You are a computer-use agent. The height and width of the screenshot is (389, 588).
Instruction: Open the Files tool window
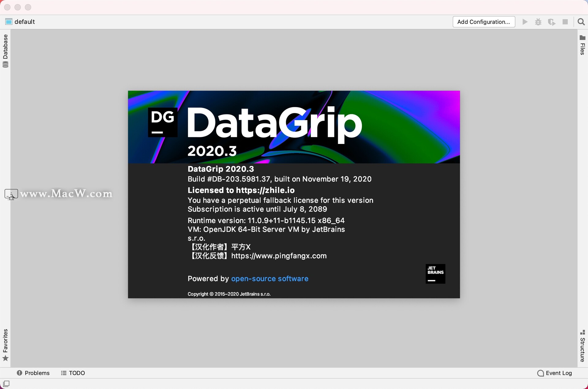[x=582, y=45]
